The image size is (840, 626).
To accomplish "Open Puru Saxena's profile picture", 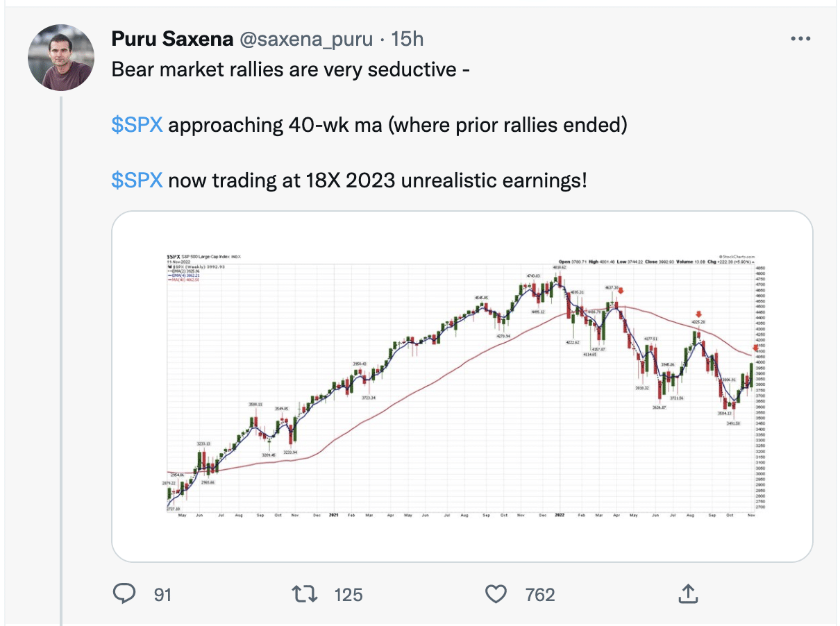I will tap(61, 58).
